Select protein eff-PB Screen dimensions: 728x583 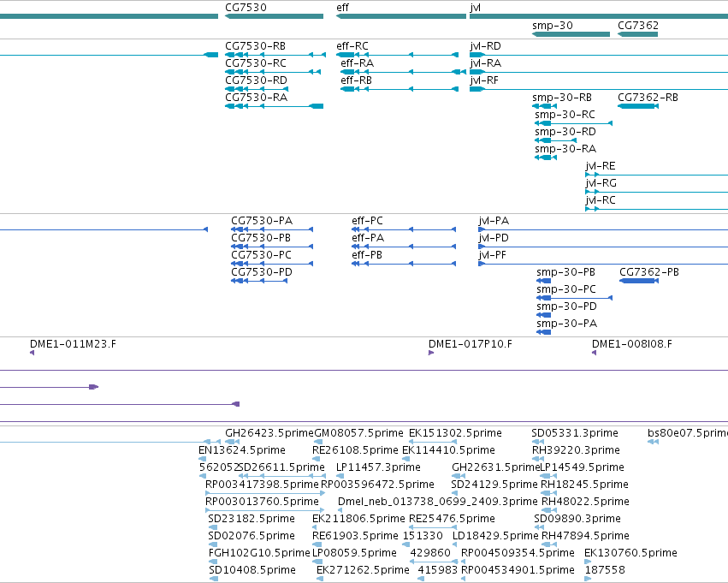[x=404, y=264]
